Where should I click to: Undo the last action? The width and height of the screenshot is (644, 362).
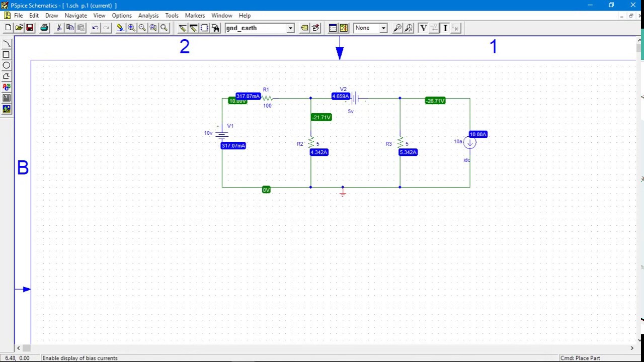95,28
